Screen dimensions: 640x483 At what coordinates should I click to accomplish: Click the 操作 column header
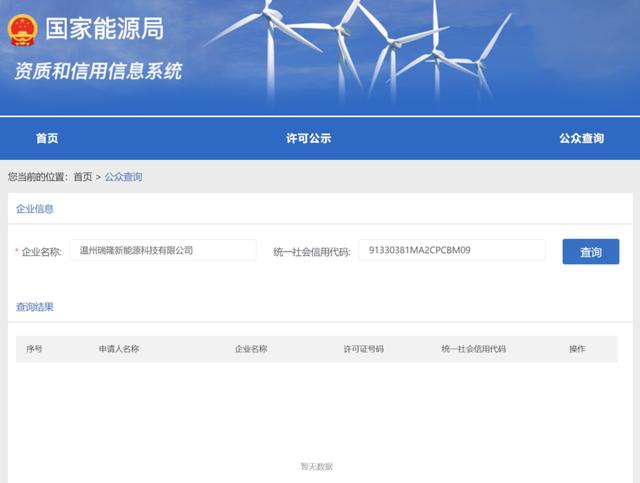[x=577, y=349]
